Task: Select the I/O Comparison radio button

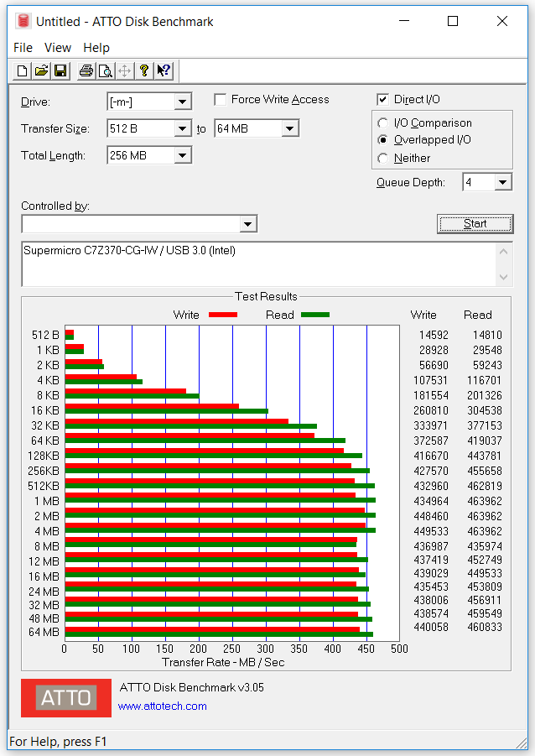Action: (x=382, y=123)
